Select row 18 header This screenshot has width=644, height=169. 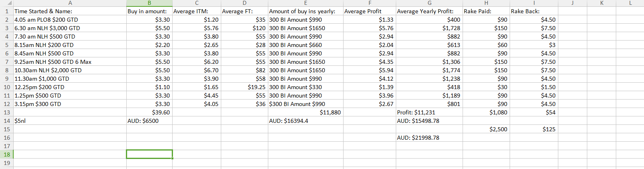pyautogui.click(x=7, y=155)
